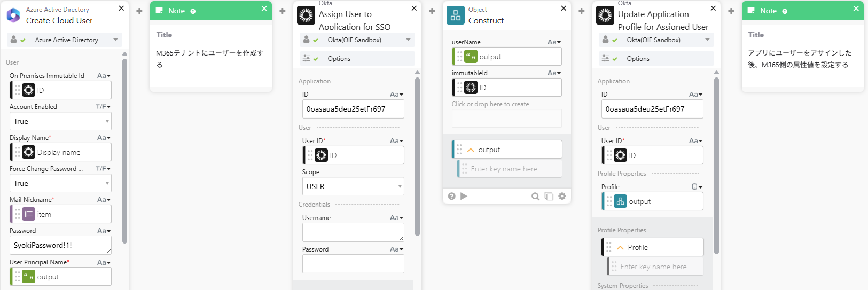
Task: Open Okta(OIE Sandbox) connection on Update Application card
Action: [656, 40]
